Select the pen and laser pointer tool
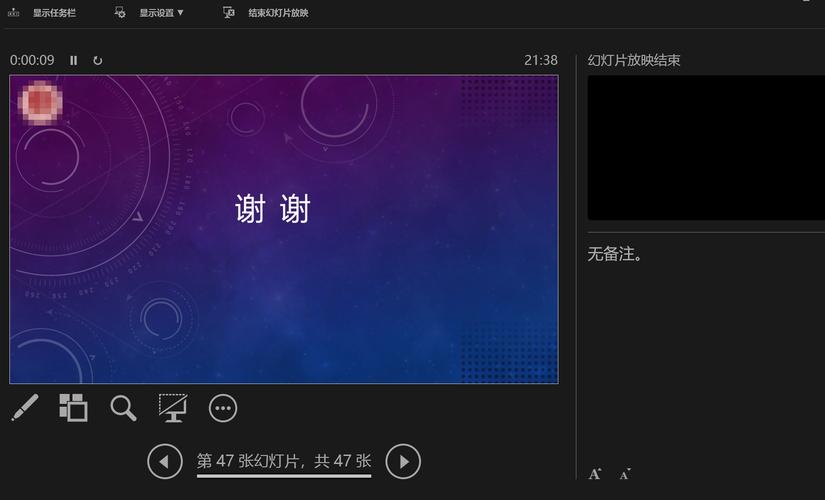Viewport: 825px width, 500px height. click(x=24, y=408)
